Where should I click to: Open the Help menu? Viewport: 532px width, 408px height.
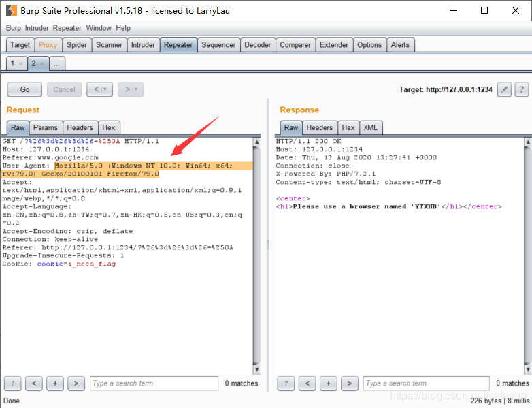(123, 28)
